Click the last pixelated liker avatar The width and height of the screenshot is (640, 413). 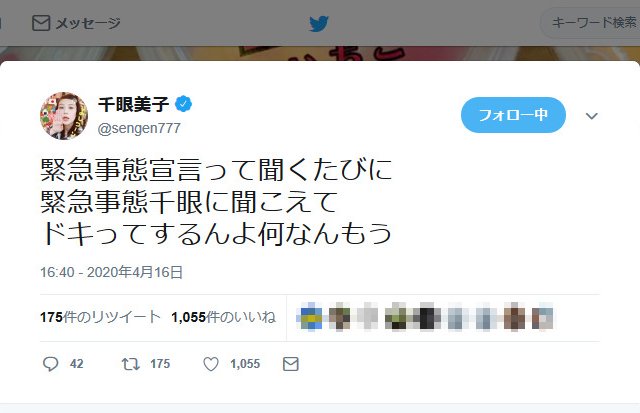(x=542, y=316)
